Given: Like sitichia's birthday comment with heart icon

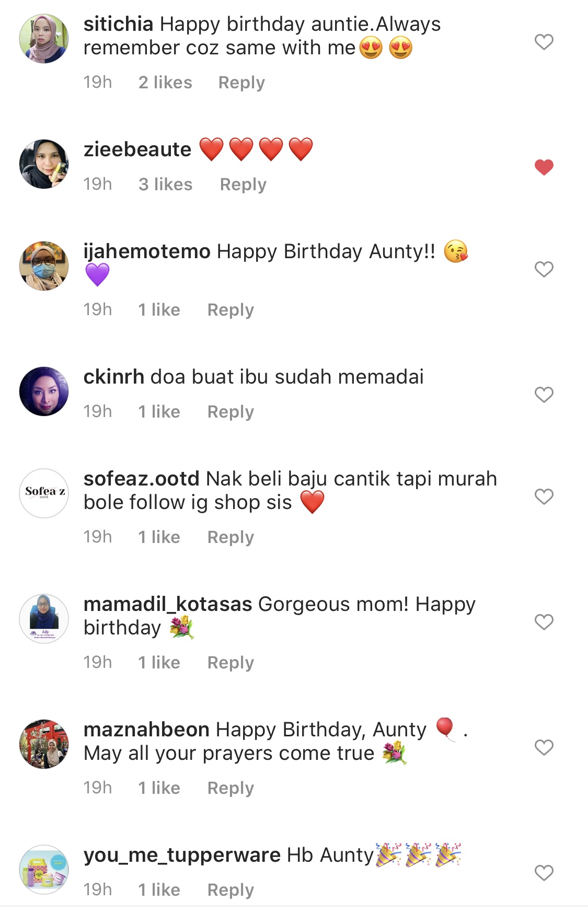Looking at the screenshot, I should [544, 42].
